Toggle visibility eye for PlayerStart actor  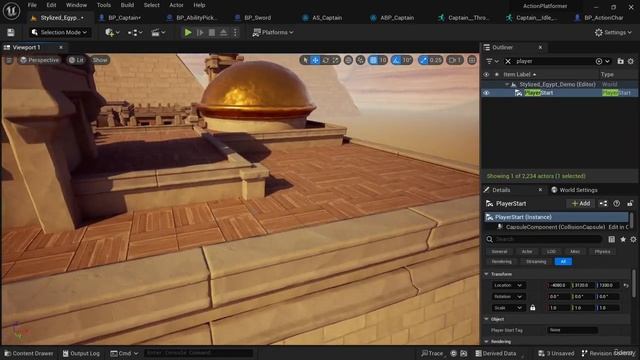486,93
